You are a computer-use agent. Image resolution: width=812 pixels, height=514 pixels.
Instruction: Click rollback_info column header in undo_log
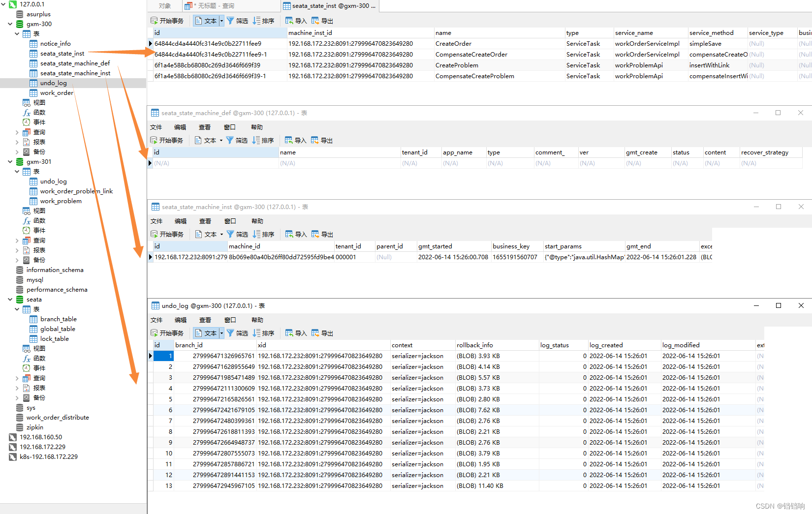pyautogui.click(x=497, y=345)
